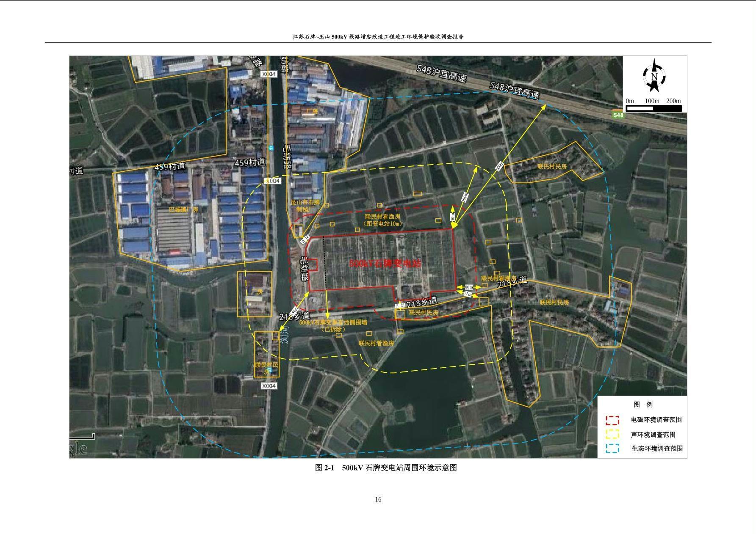Click the yellow dashed box legend symbol
Image resolution: width=756 pixels, height=534 pixels.
(x=612, y=434)
